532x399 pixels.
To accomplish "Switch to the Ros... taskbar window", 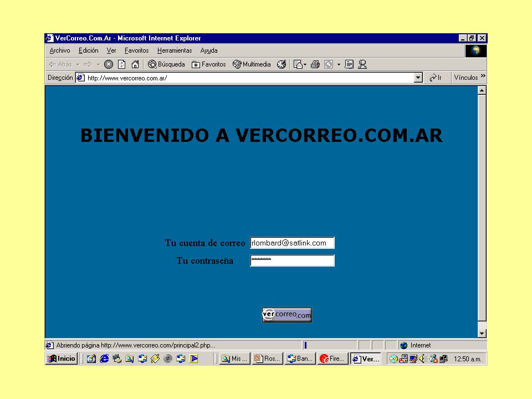I will point(267,359).
